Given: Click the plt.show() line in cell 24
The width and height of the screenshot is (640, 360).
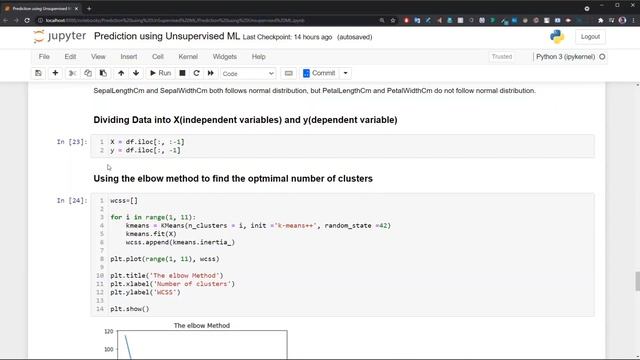Looking at the screenshot, I should tap(130, 309).
